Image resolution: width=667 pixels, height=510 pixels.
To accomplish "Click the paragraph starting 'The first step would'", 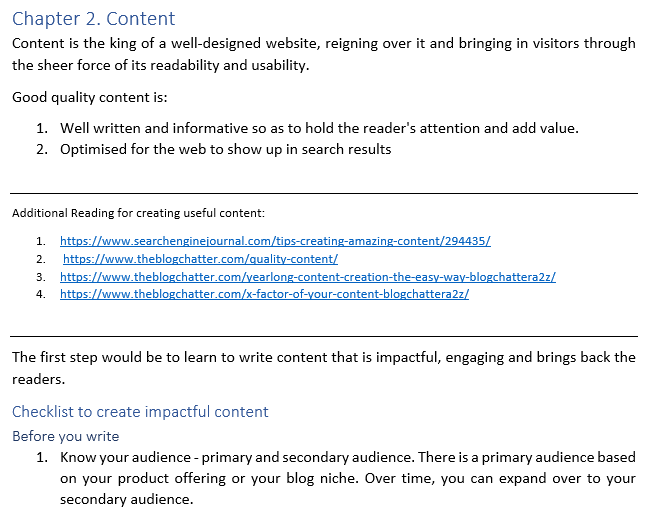I will [x=324, y=368].
